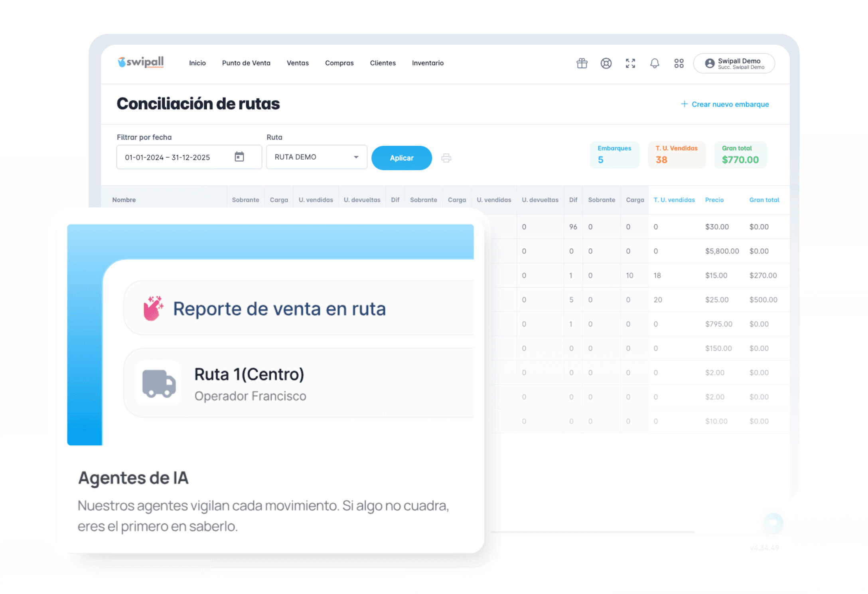Open the notifications bell
This screenshot has height=594, width=868.
(655, 63)
